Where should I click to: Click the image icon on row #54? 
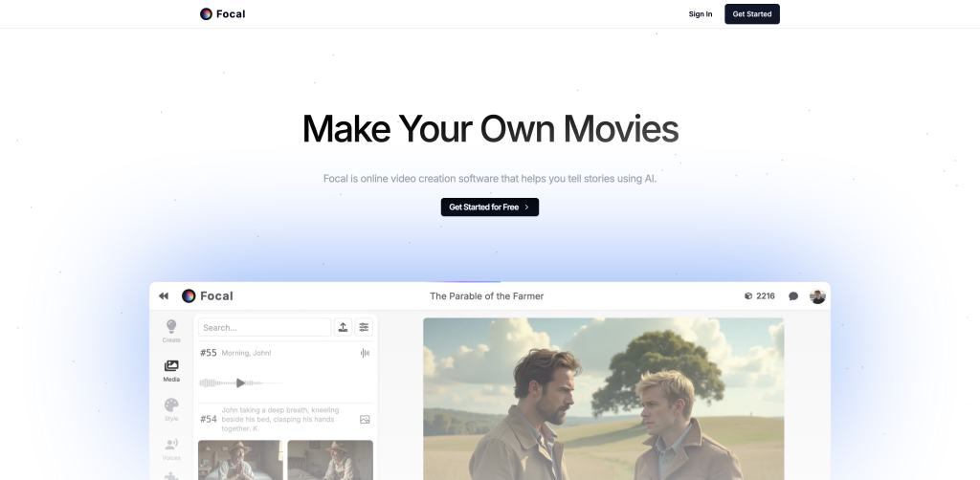tap(365, 420)
